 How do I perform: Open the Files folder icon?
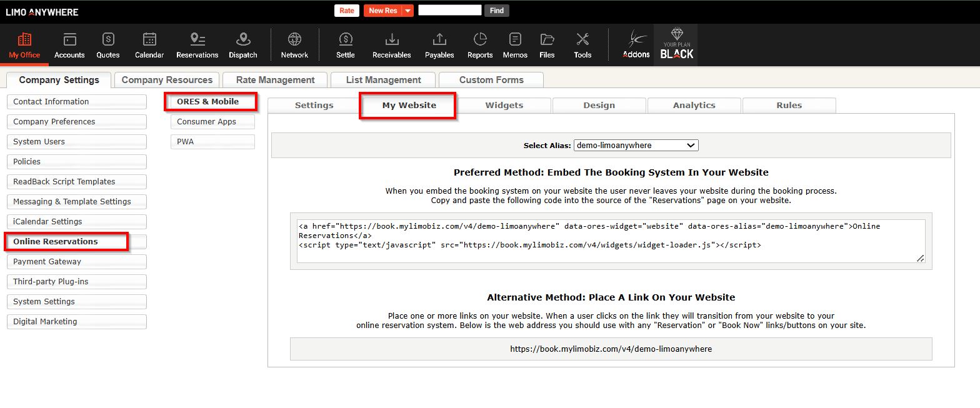(547, 39)
